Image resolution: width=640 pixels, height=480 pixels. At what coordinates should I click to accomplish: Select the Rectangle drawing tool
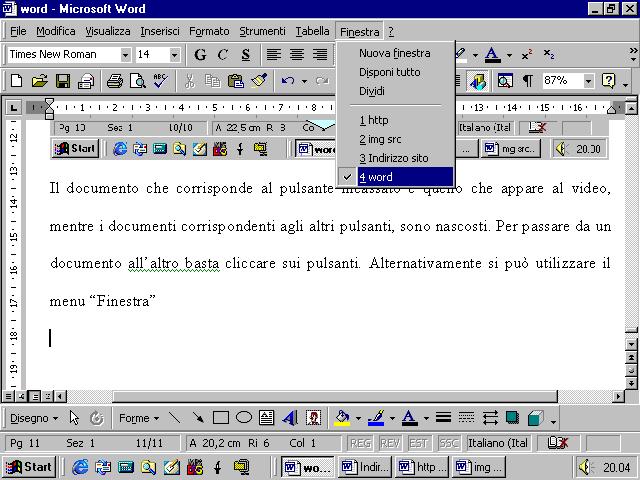pyautogui.click(x=221, y=418)
